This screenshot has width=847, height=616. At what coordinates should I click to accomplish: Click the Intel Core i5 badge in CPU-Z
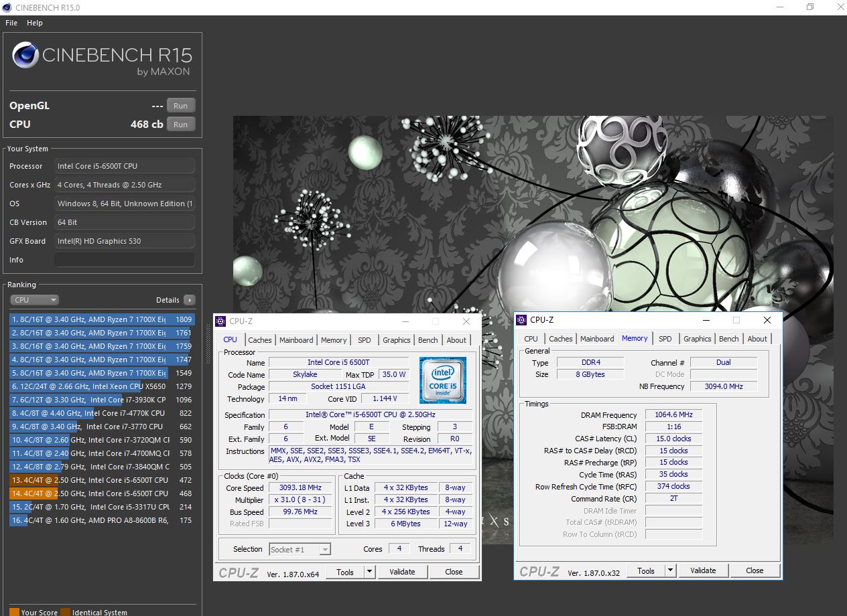click(442, 380)
